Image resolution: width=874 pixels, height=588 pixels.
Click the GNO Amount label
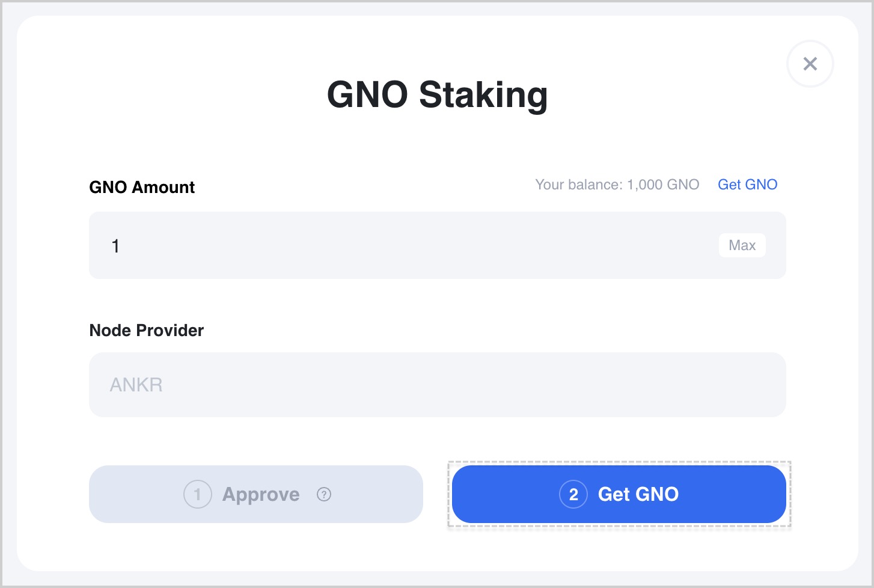click(x=142, y=187)
